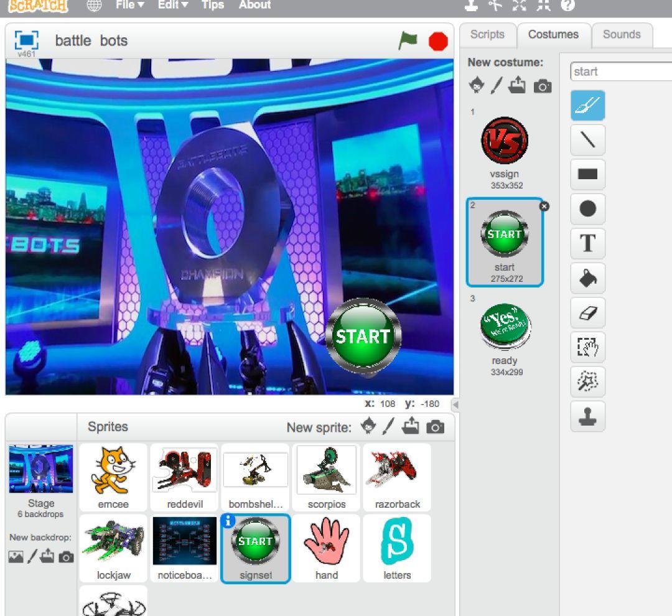672x616 pixels.
Task: Select the Shrink sprite tool
Action: [543, 5]
